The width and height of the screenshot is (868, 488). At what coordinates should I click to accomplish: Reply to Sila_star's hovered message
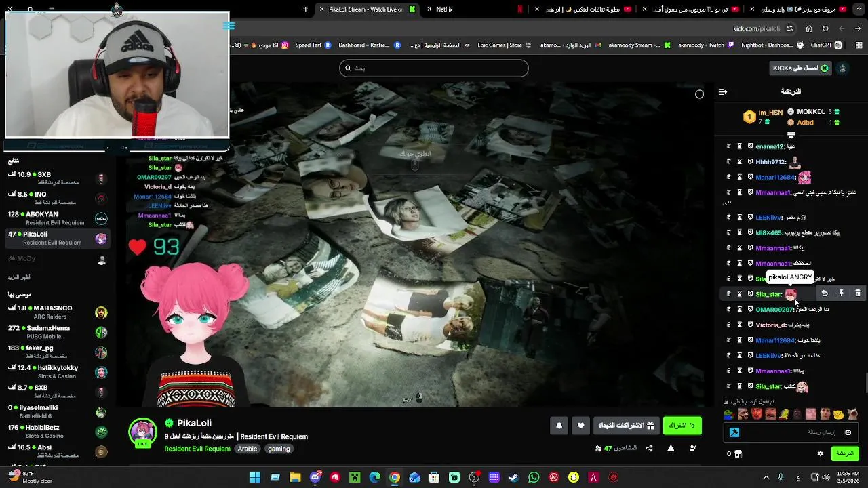(825, 293)
